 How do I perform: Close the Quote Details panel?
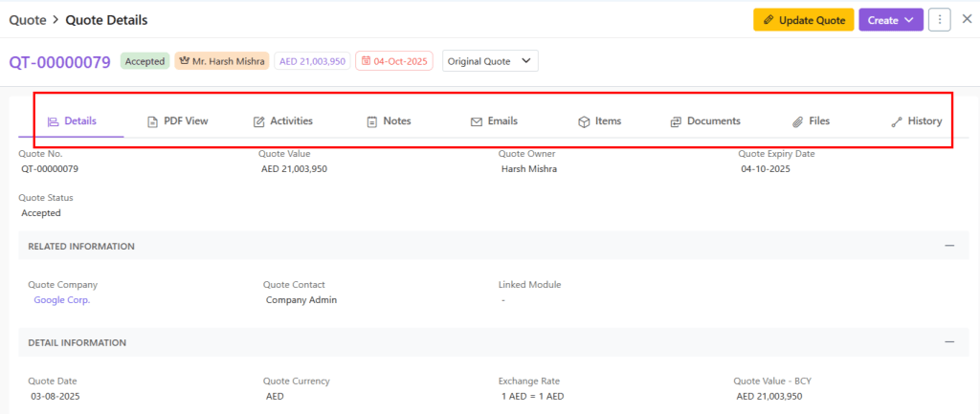coord(966,20)
